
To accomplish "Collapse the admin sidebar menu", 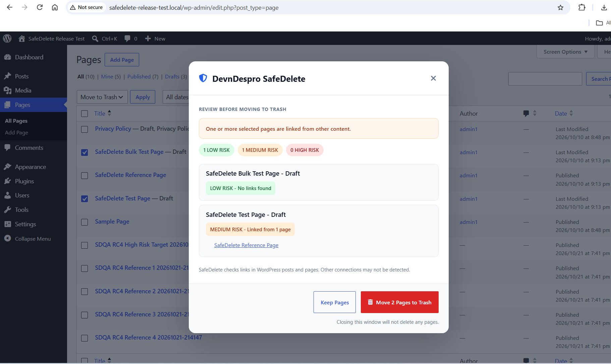I will [x=34, y=239].
